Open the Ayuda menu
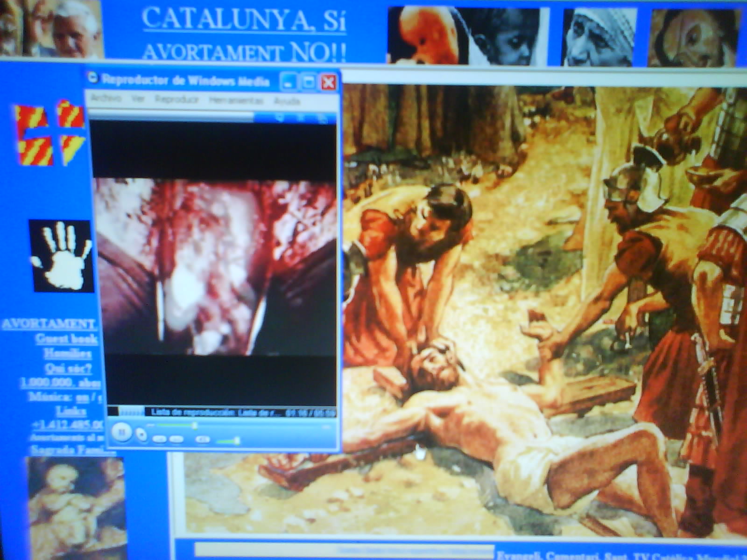Image resolution: width=747 pixels, height=560 pixels. tap(287, 101)
